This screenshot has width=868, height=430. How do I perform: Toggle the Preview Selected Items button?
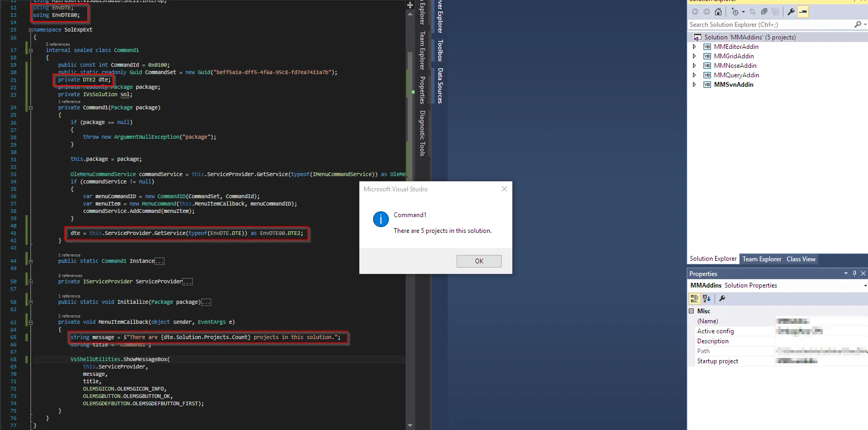(x=803, y=12)
